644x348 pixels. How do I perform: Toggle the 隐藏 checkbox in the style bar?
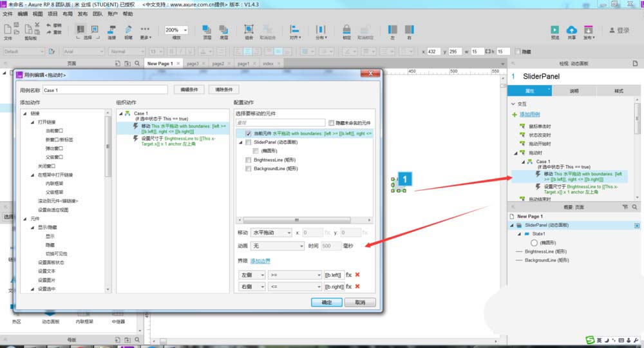click(x=518, y=52)
